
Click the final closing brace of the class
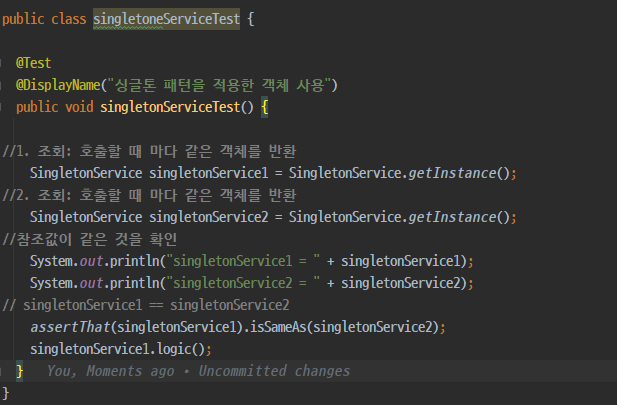(6, 393)
